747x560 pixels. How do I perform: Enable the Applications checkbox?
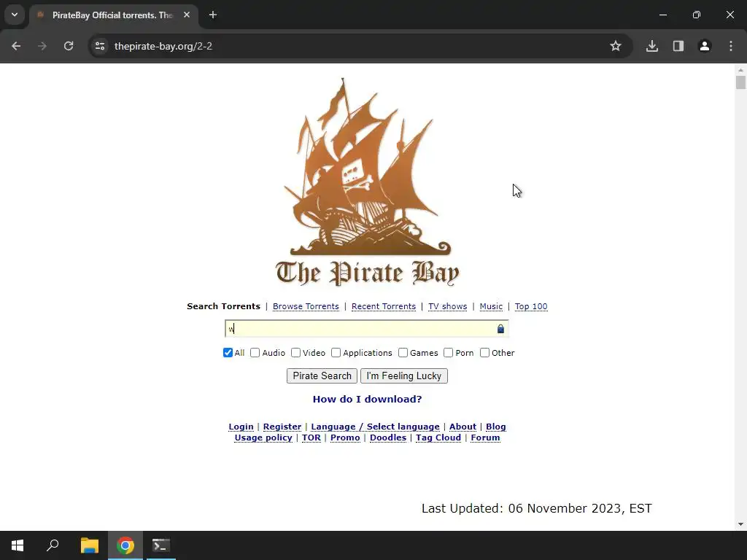point(336,353)
